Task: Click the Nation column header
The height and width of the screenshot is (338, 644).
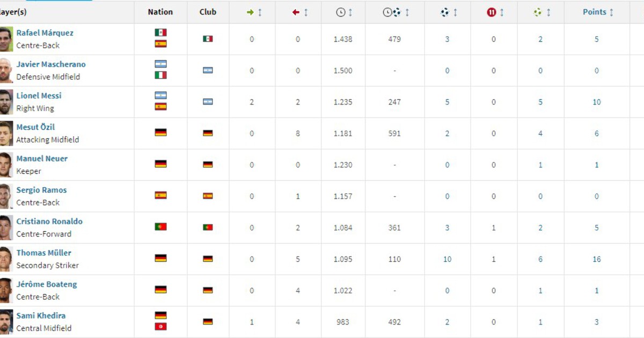Action: [x=160, y=12]
